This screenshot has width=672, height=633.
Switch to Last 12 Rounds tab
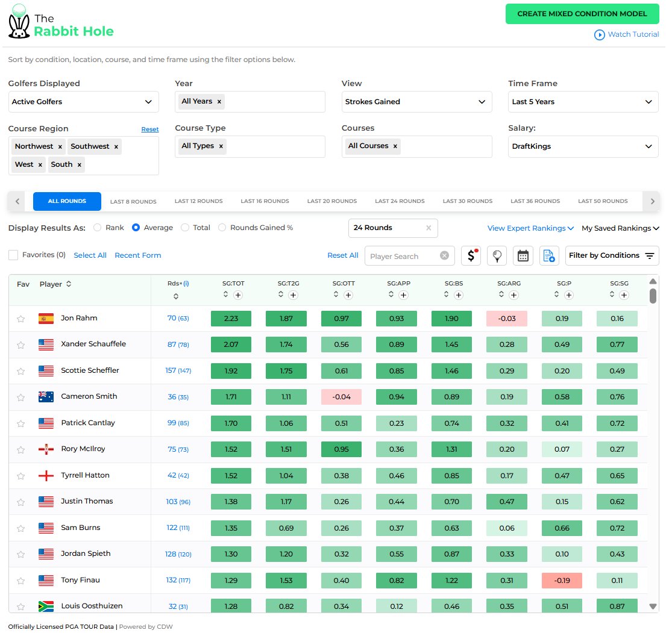pyautogui.click(x=199, y=201)
